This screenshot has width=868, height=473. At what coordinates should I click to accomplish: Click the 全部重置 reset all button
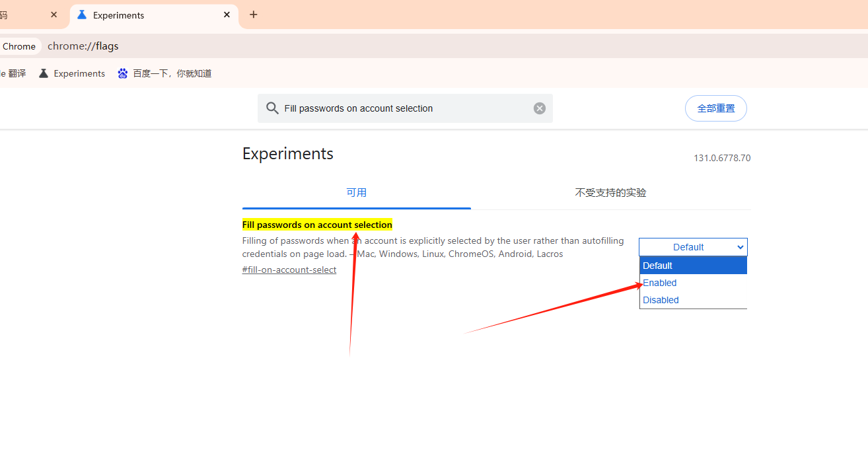(716, 108)
